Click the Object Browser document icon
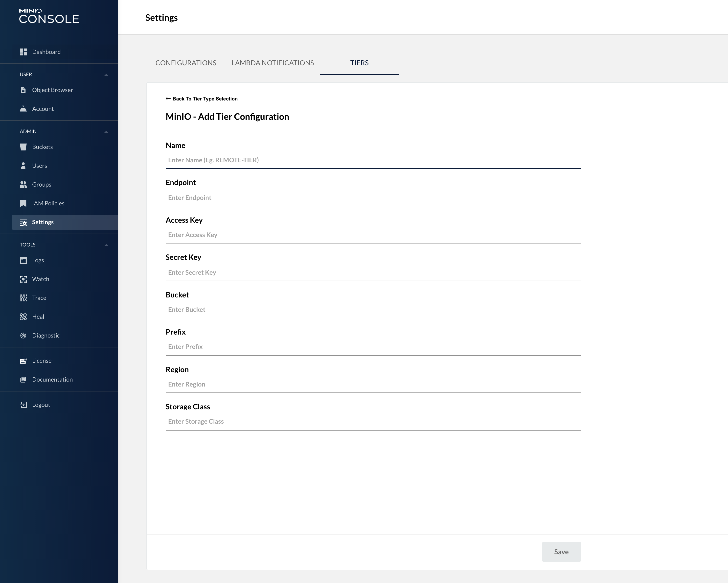 (23, 90)
